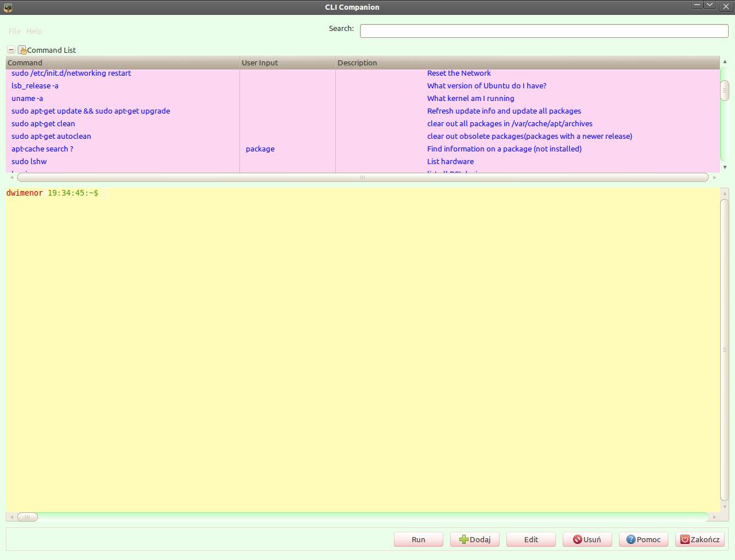
Task: Open the Help menu
Action: [x=34, y=31]
